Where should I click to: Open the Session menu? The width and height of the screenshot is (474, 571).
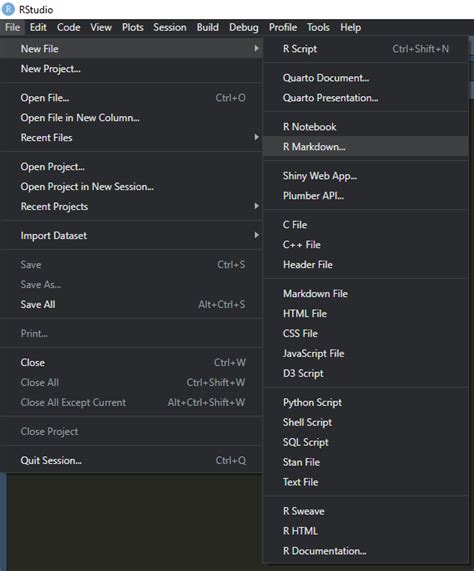[170, 27]
